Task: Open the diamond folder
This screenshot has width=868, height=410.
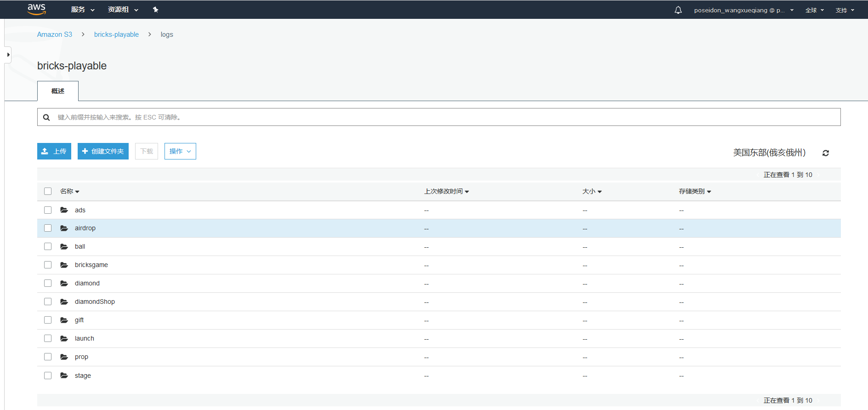Action: pyautogui.click(x=87, y=283)
